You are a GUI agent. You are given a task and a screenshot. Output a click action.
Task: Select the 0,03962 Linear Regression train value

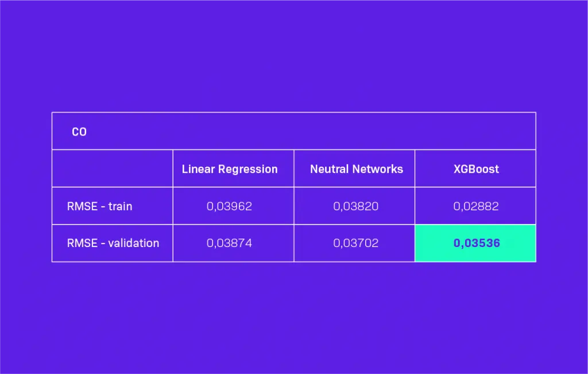pos(229,206)
